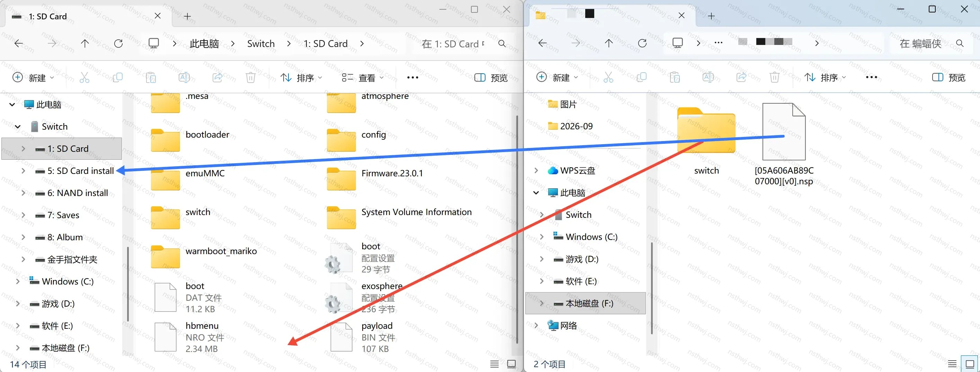Click the delete trash icon in left toolbar
The image size is (980, 372).
click(x=250, y=78)
